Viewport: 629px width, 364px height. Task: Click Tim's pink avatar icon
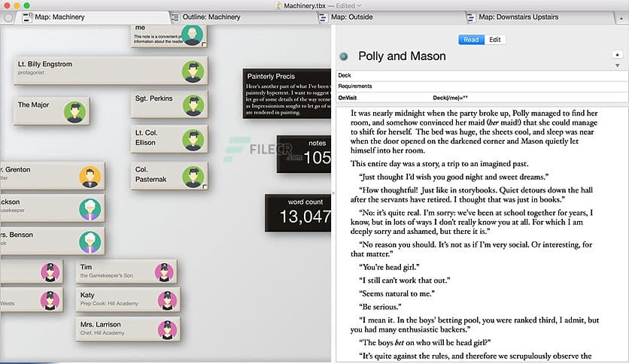165,272
